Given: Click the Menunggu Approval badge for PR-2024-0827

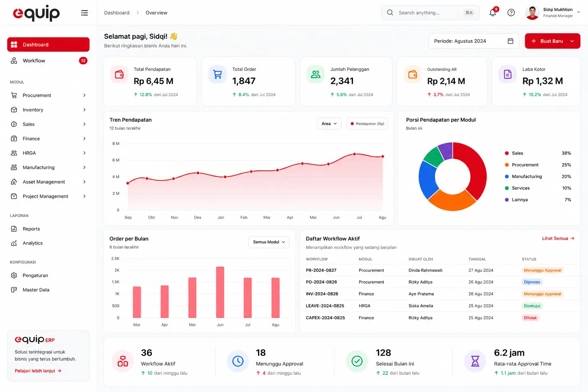Looking at the screenshot, I should [542, 270].
